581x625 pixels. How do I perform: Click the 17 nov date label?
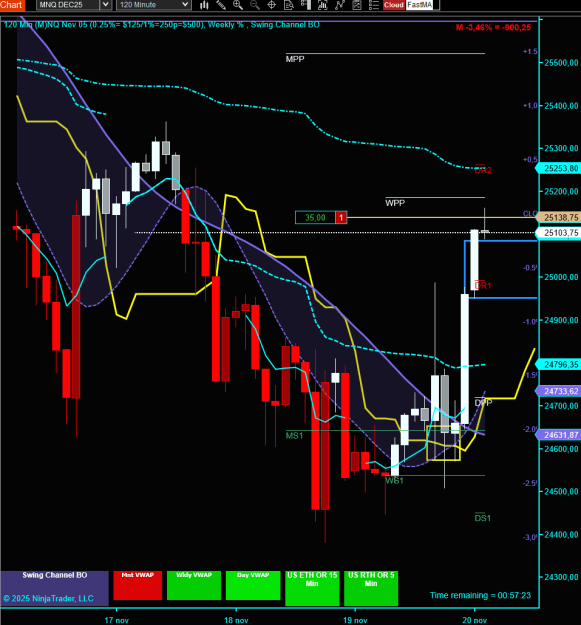(116, 620)
